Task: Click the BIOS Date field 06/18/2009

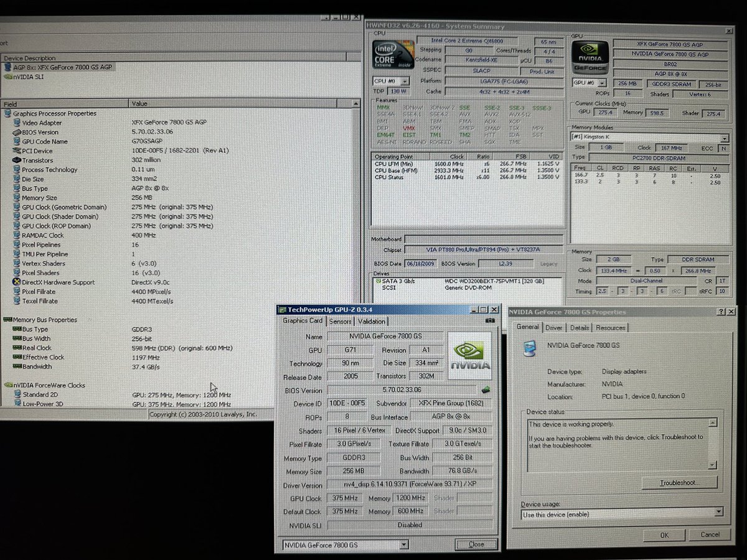Action: pyautogui.click(x=420, y=264)
